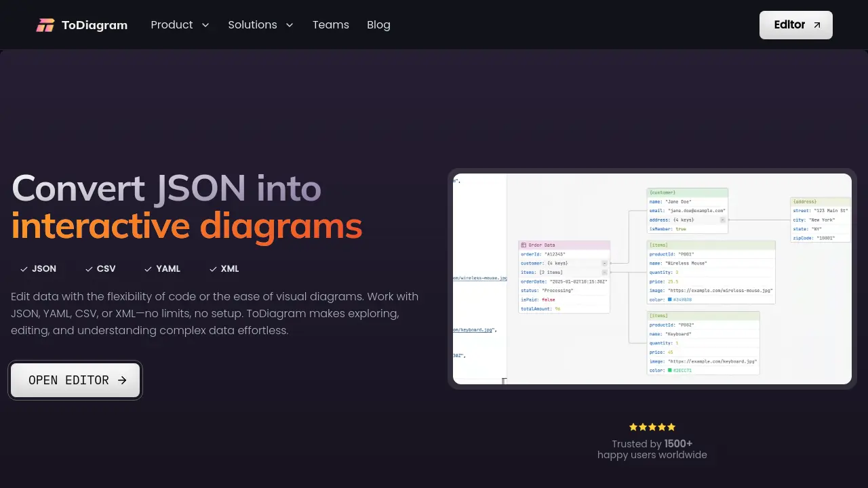Click the 'status: "Processing"' row

click(564, 290)
